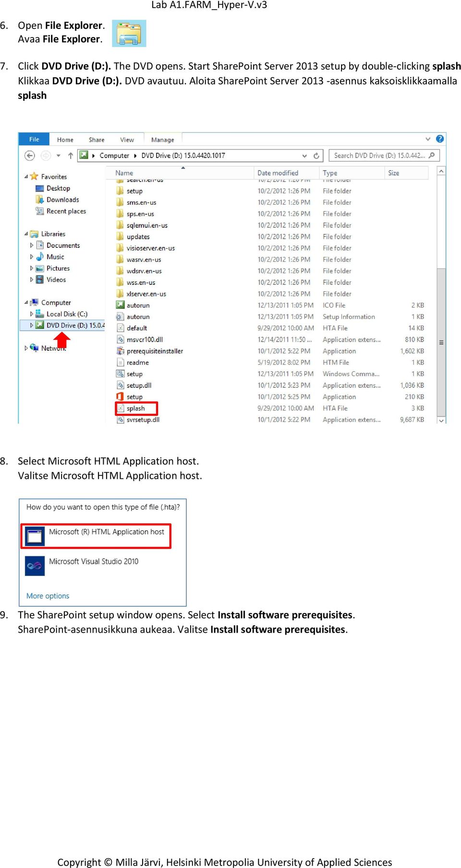
Task: Open the File ribbon tab
Action: click(34, 139)
